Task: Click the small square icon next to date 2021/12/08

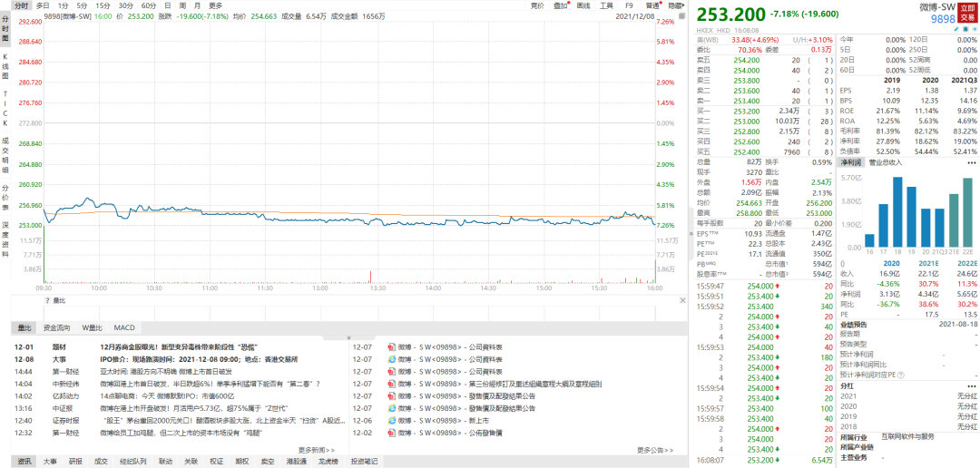Action: [x=681, y=16]
